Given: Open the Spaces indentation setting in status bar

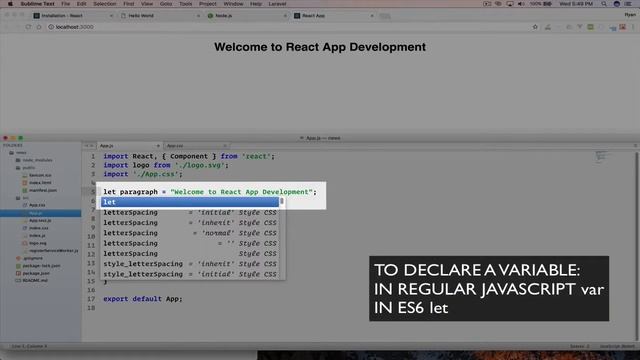Looking at the screenshot, I should click(579, 346).
